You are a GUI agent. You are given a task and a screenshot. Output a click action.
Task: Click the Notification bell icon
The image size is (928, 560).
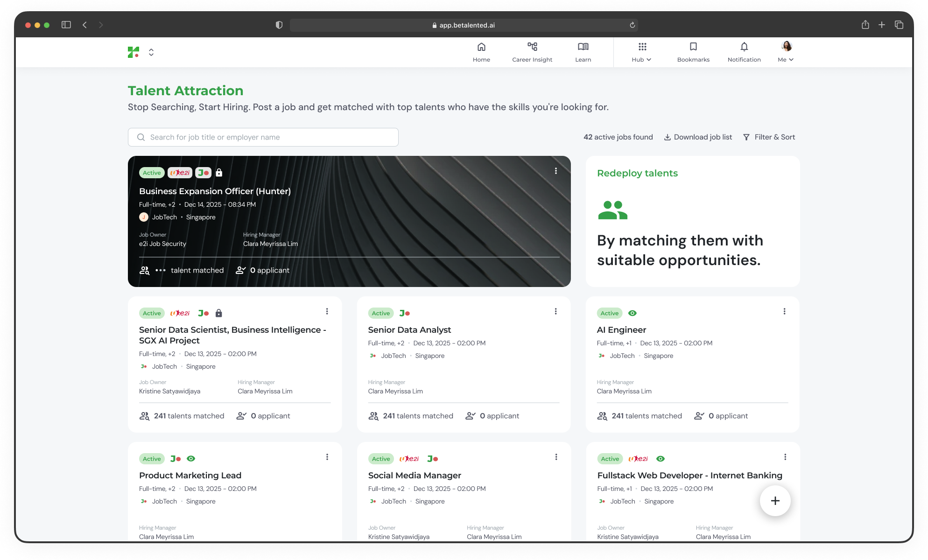pos(744,51)
